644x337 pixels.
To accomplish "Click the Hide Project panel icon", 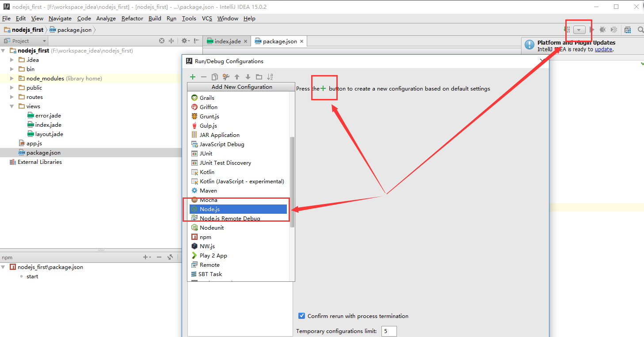I will 196,41.
